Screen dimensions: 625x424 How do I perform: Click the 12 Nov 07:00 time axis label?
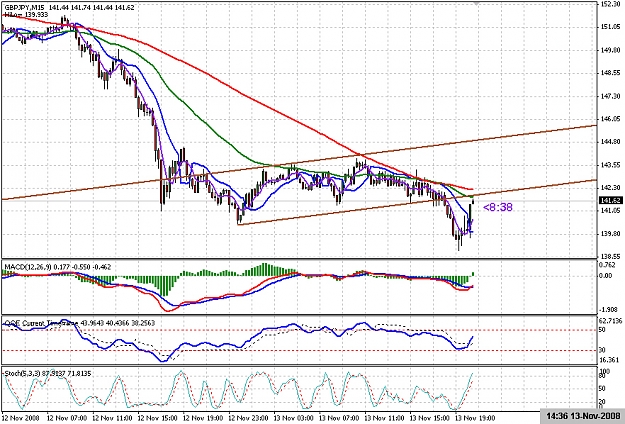66,418
